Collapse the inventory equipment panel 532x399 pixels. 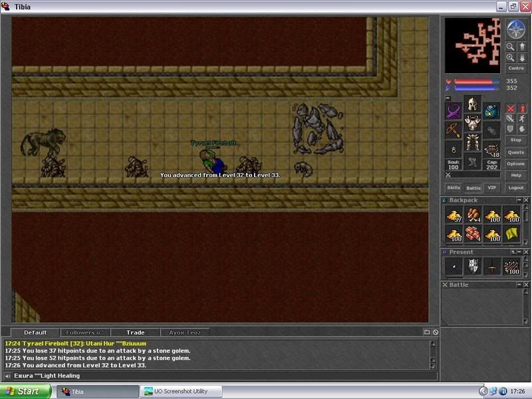tap(448, 98)
